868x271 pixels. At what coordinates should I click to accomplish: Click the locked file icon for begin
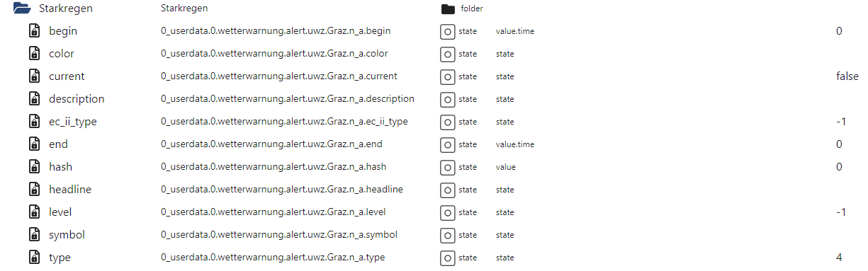(x=33, y=31)
